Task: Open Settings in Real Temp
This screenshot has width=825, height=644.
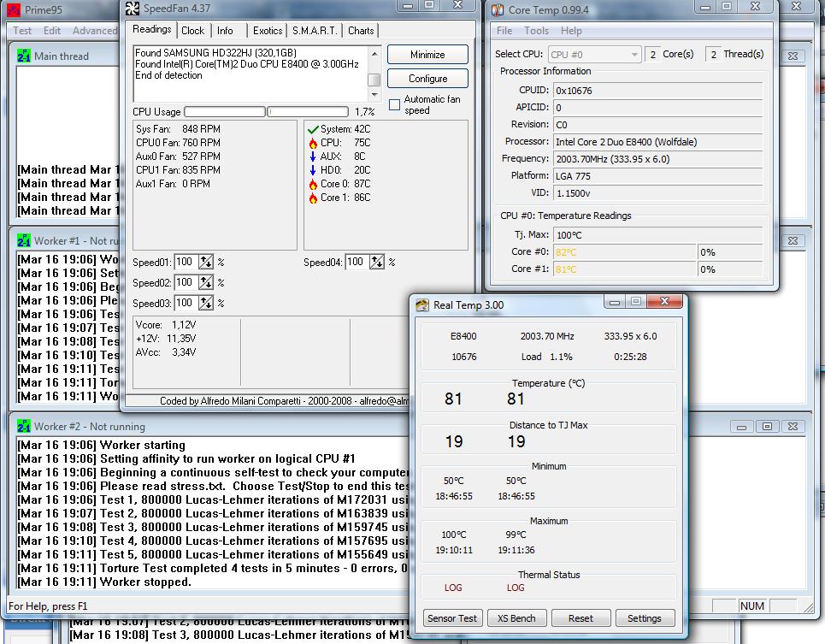Action: (645, 618)
